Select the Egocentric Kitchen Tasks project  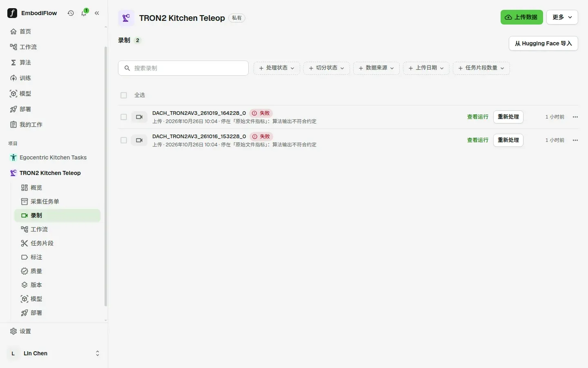click(x=54, y=157)
